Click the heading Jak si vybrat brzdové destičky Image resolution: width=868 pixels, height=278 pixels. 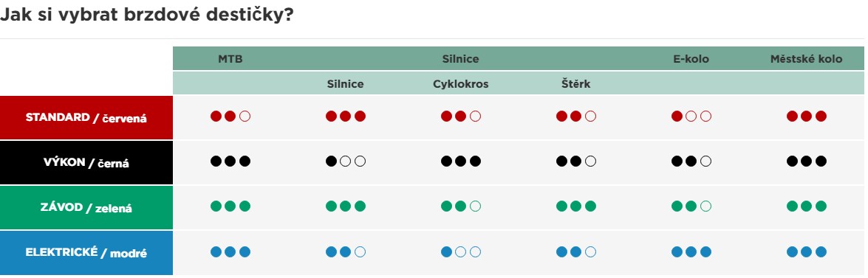click(x=146, y=15)
